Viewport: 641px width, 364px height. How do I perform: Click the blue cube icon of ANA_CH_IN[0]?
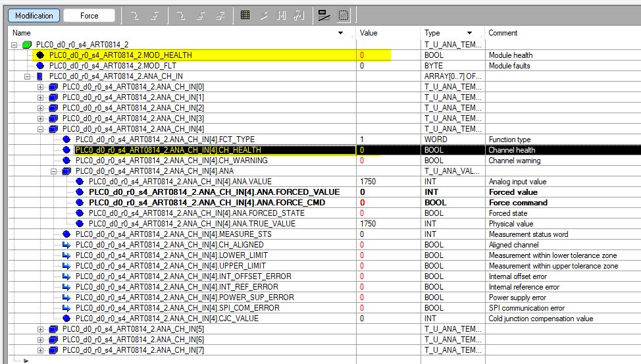click(53, 87)
